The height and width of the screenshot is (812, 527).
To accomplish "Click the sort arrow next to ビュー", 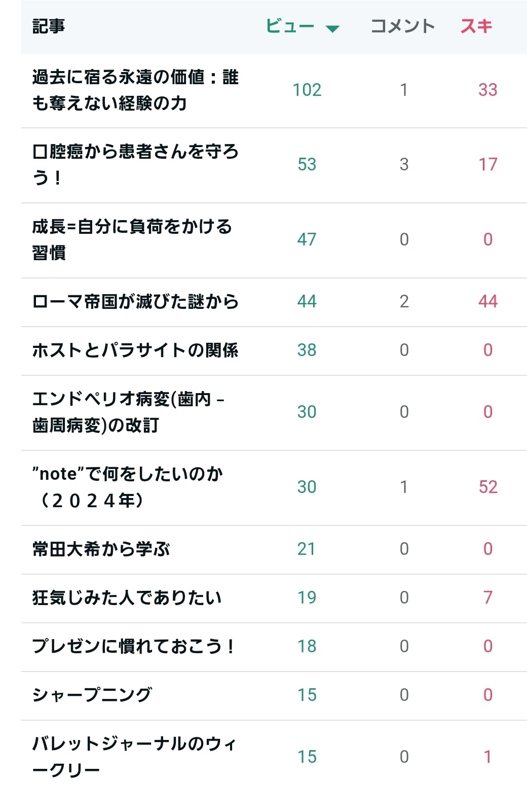I will point(332,29).
